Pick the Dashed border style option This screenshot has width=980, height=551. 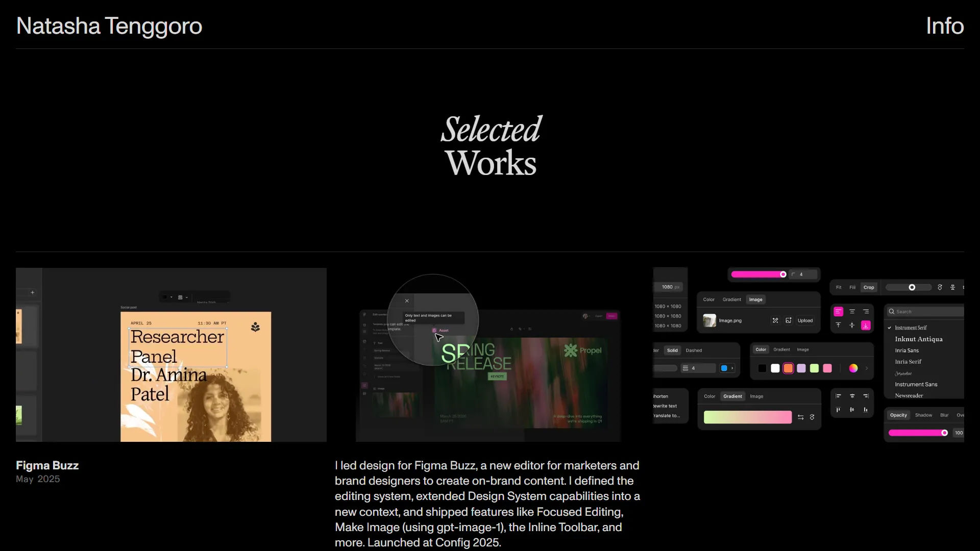[694, 350]
